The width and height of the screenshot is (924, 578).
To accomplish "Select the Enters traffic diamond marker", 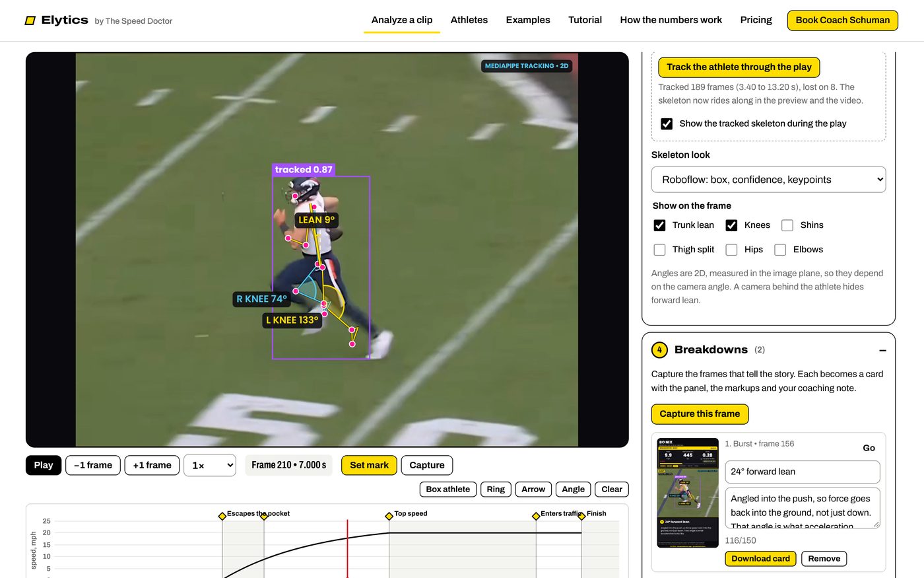I will click(x=536, y=516).
